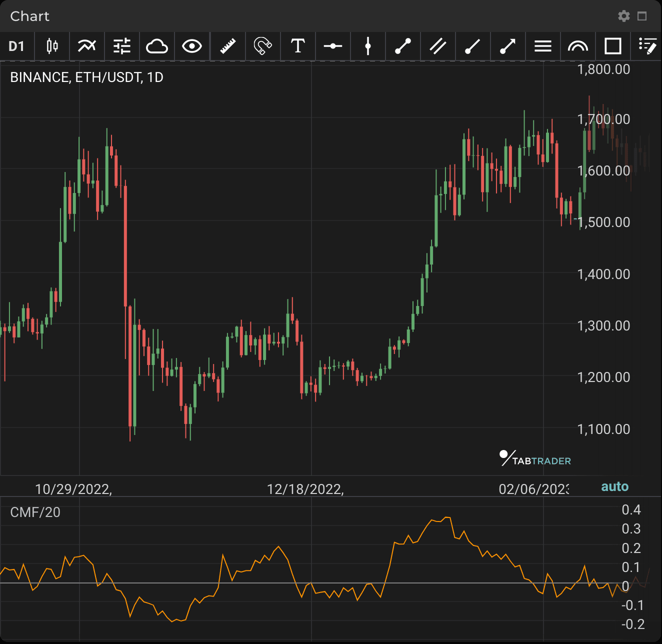Image resolution: width=662 pixels, height=644 pixels.
Task: Select the trend line segment tool
Action: click(403, 46)
